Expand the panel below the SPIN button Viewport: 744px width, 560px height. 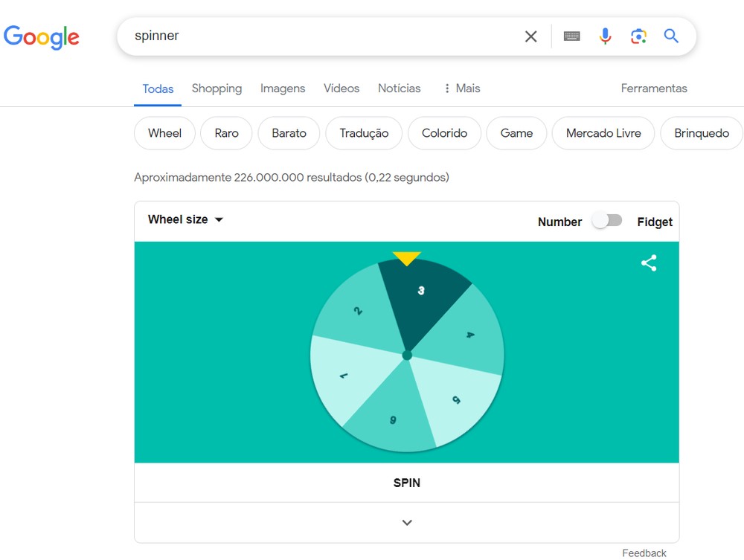coord(406,522)
